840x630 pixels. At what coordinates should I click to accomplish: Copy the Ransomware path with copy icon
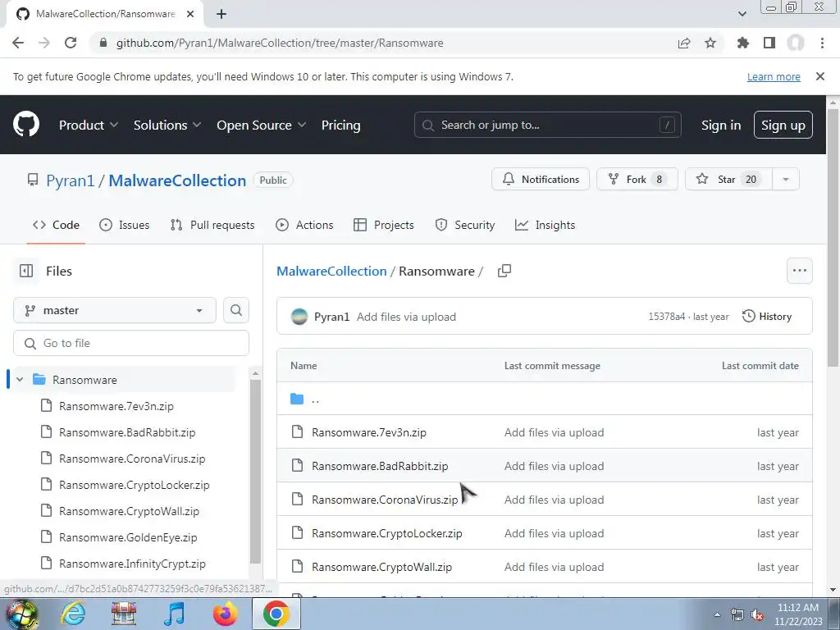(504, 271)
